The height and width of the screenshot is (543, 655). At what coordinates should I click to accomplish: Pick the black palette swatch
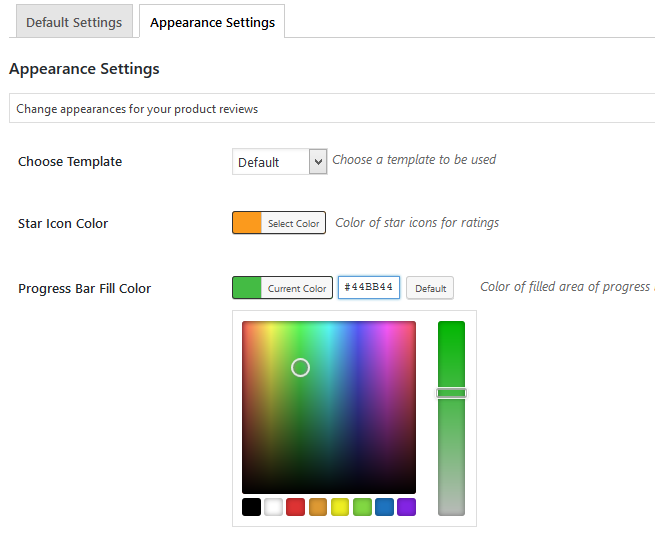[x=252, y=507]
